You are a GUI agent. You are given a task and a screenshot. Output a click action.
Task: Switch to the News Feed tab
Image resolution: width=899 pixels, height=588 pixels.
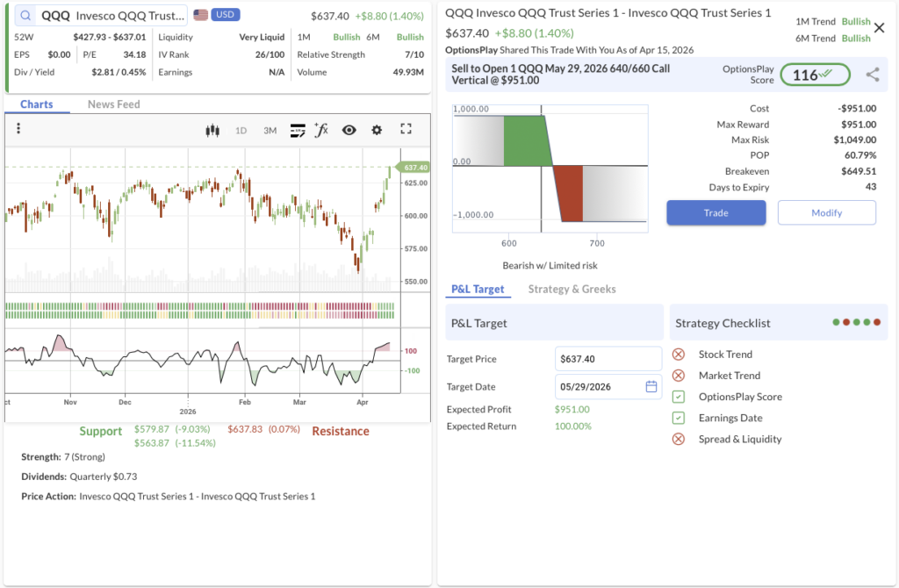click(113, 104)
